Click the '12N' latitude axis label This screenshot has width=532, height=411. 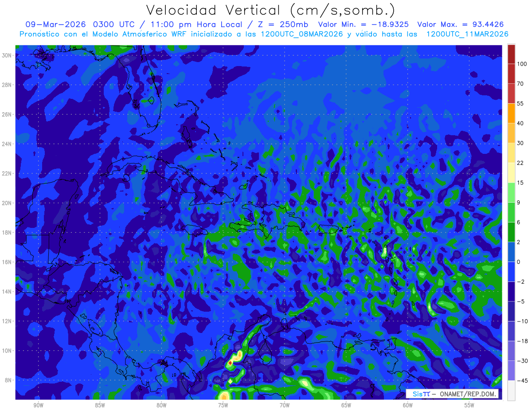pyautogui.click(x=7, y=321)
